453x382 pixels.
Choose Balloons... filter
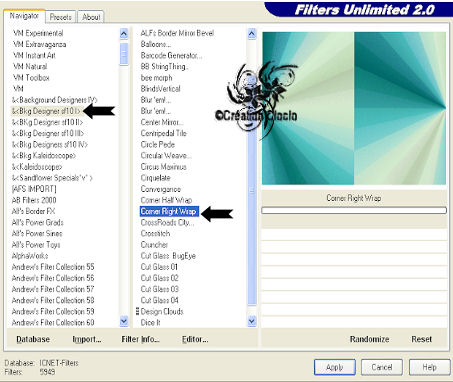click(x=156, y=44)
